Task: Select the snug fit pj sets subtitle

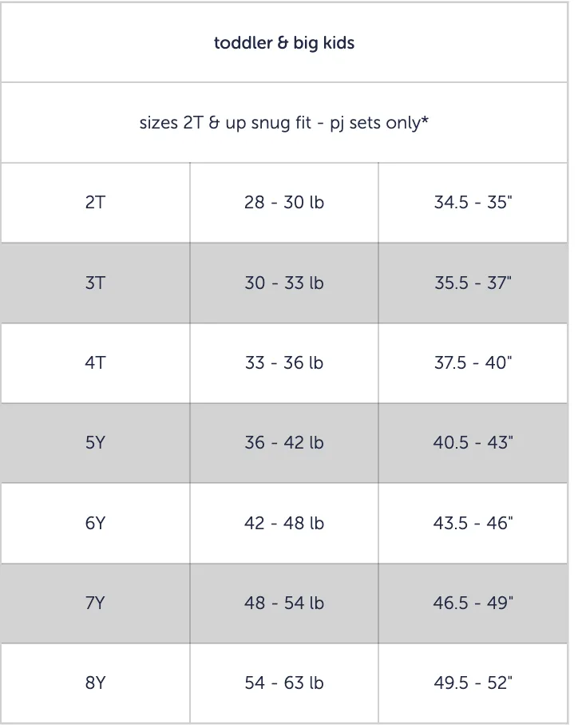Action: tap(284, 123)
